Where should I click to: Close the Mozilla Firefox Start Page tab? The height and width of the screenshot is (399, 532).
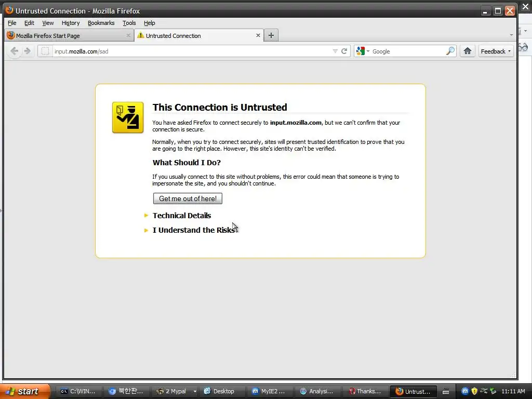[128, 35]
